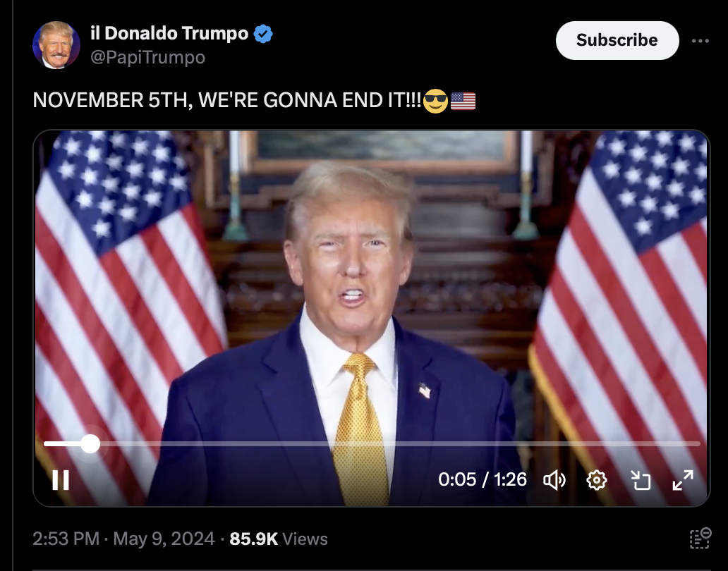The width and height of the screenshot is (728, 571).
Task: Open video in picture-in-picture mode icon
Action: pos(641,480)
